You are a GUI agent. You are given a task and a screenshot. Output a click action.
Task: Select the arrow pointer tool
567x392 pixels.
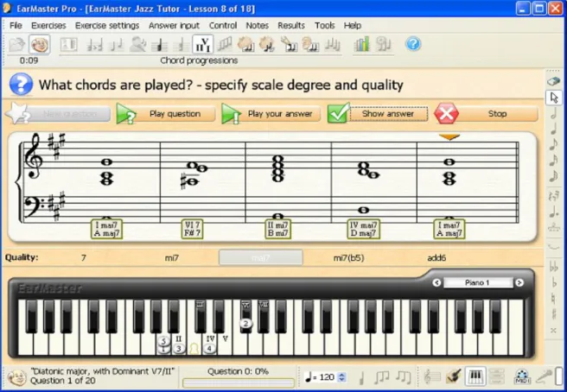pos(554,98)
